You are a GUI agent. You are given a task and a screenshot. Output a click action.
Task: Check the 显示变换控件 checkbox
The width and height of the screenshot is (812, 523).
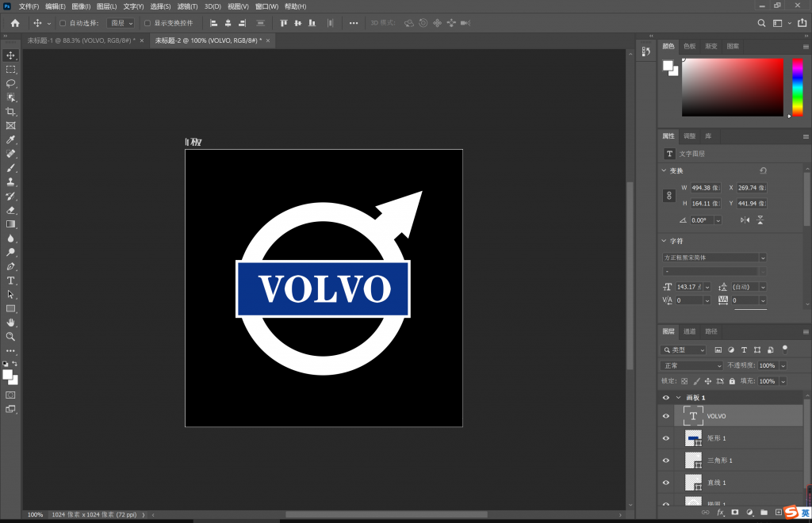coord(147,23)
